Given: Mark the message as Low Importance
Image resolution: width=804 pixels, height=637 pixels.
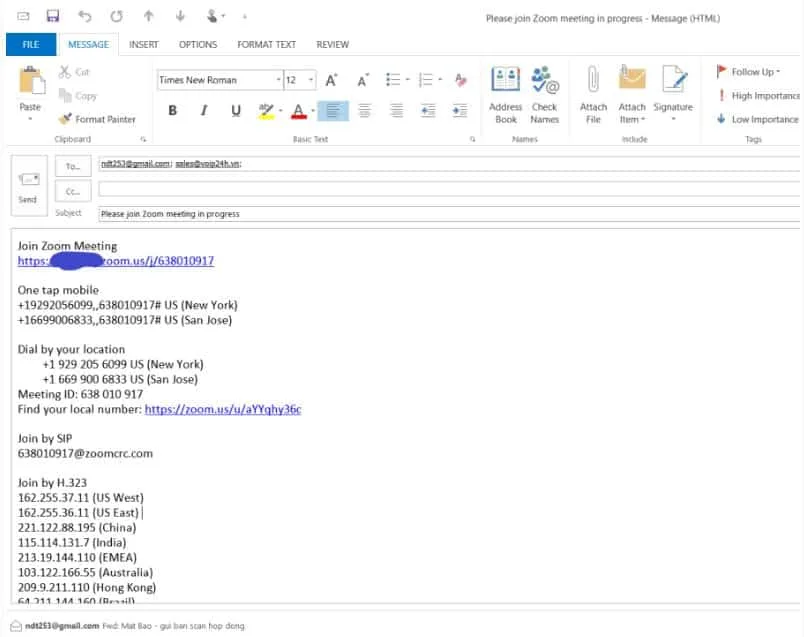Looking at the screenshot, I should (758, 119).
